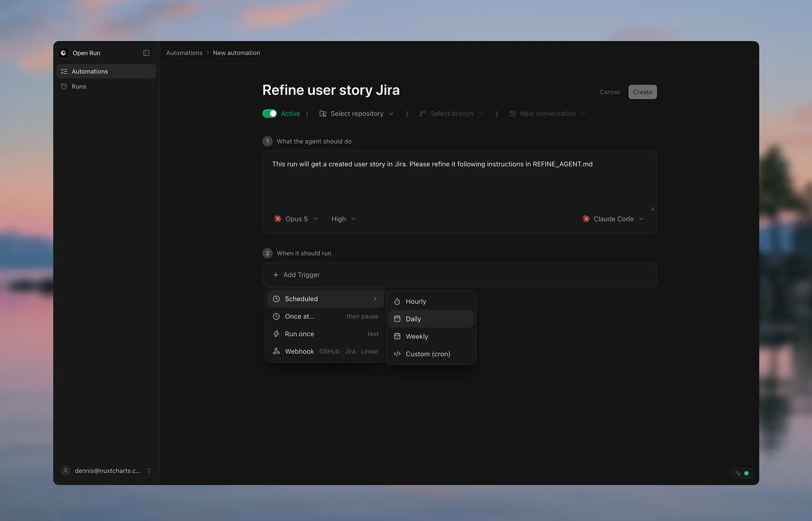The image size is (812, 521).
Task: Click the branch icon beside Select branch
Action: click(x=423, y=114)
